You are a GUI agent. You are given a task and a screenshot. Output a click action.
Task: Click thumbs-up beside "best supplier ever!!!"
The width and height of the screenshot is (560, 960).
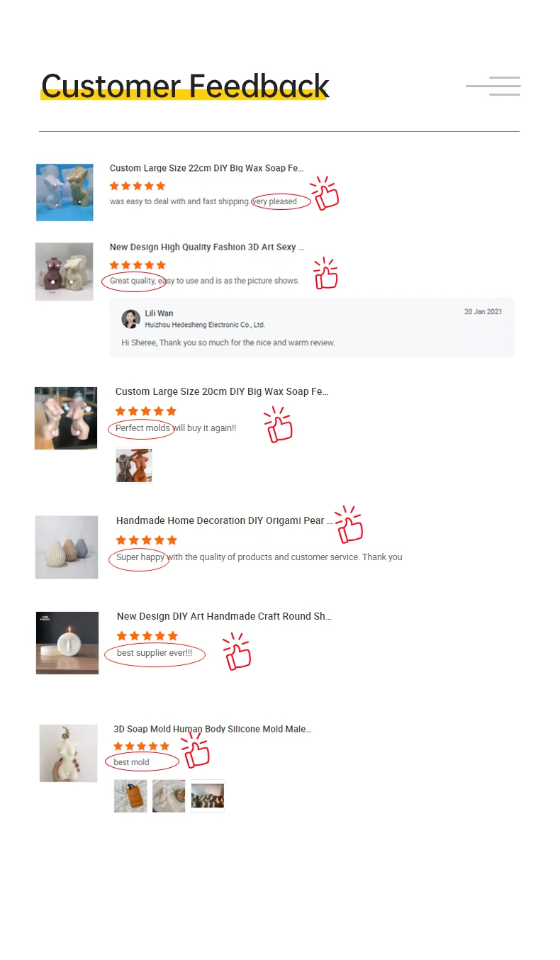pyautogui.click(x=237, y=652)
